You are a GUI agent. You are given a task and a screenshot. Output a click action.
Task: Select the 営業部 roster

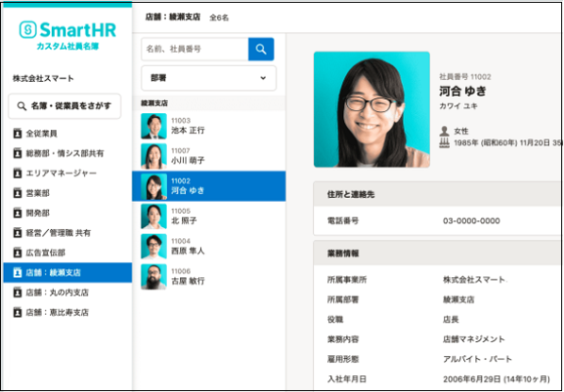[x=68, y=193]
